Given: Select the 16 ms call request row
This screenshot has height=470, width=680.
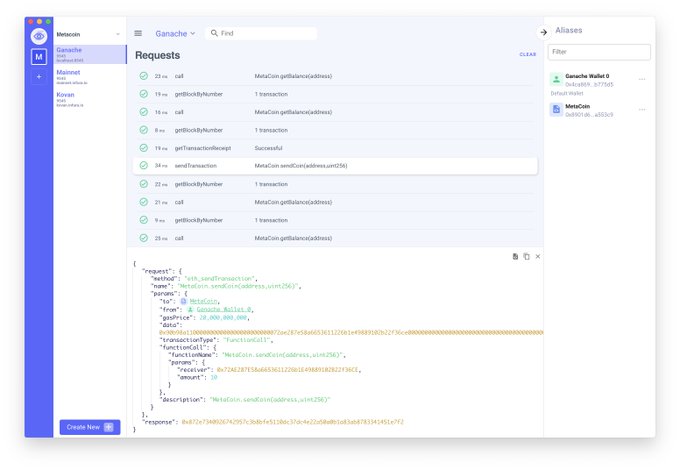Looking at the screenshot, I should tap(335, 112).
